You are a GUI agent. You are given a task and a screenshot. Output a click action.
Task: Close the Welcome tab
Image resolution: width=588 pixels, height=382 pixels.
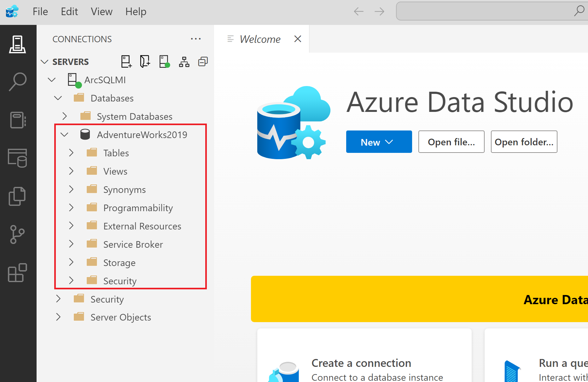[298, 39]
